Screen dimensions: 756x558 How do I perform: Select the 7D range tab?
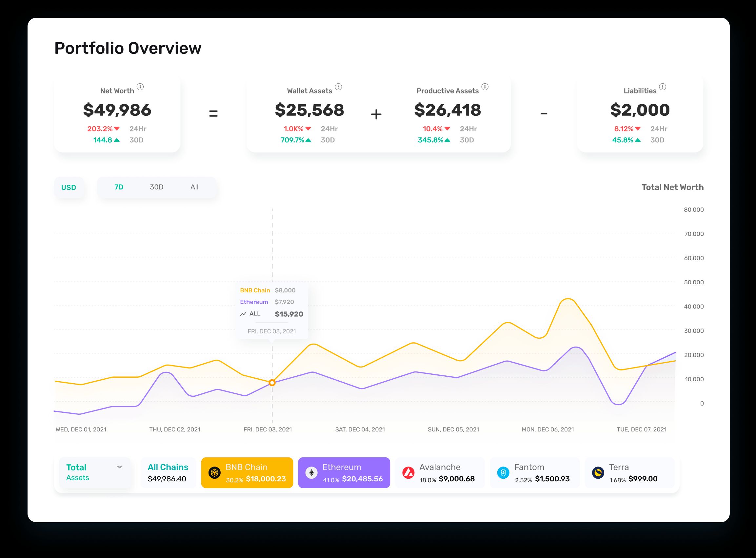pyautogui.click(x=119, y=187)
